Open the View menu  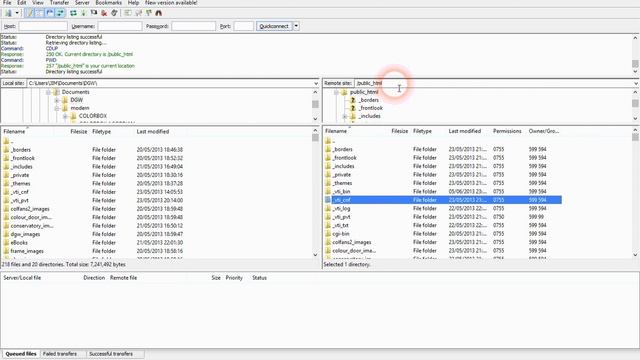[x=38, y=2]
